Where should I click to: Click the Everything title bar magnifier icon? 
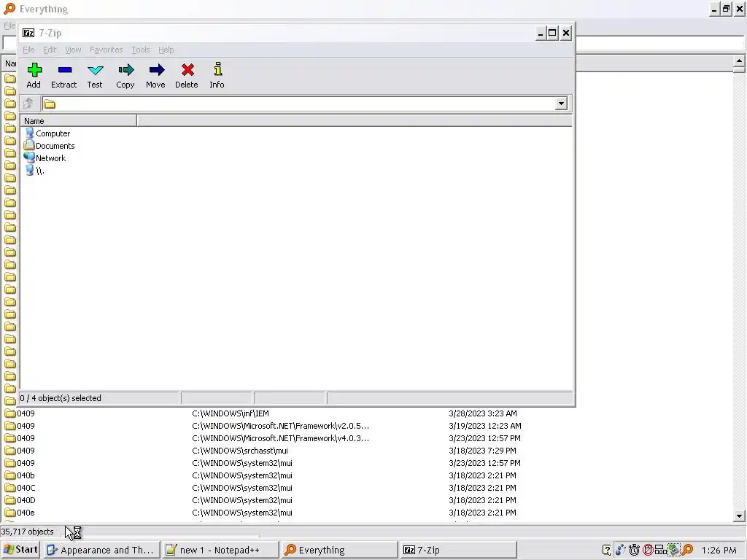click(x=9, y=9)
